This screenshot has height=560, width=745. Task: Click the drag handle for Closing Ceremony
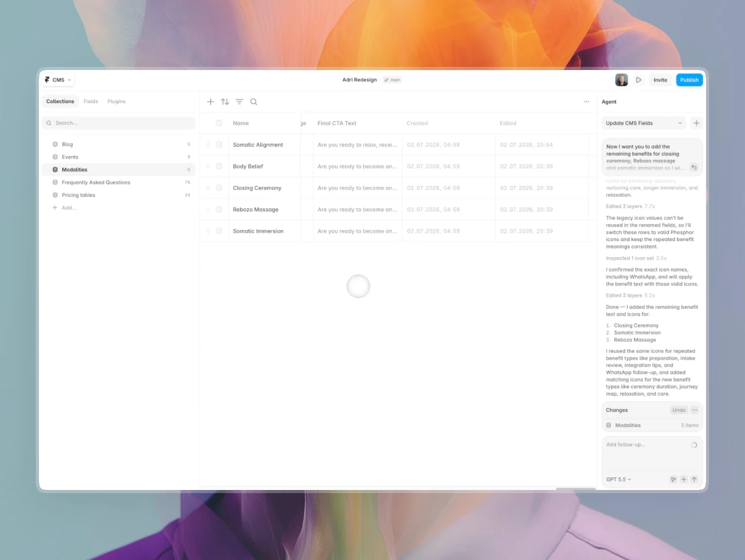point(208,188)
